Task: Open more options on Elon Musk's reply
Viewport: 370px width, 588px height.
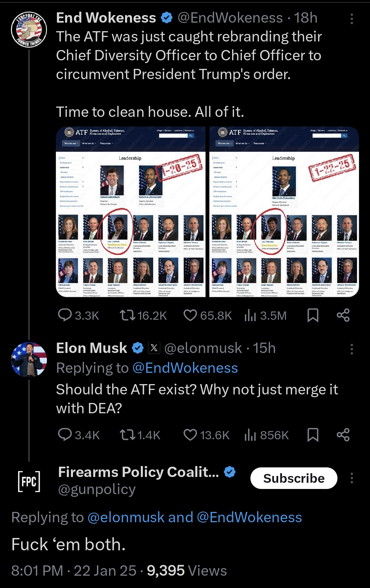Action: click(351, 349)
